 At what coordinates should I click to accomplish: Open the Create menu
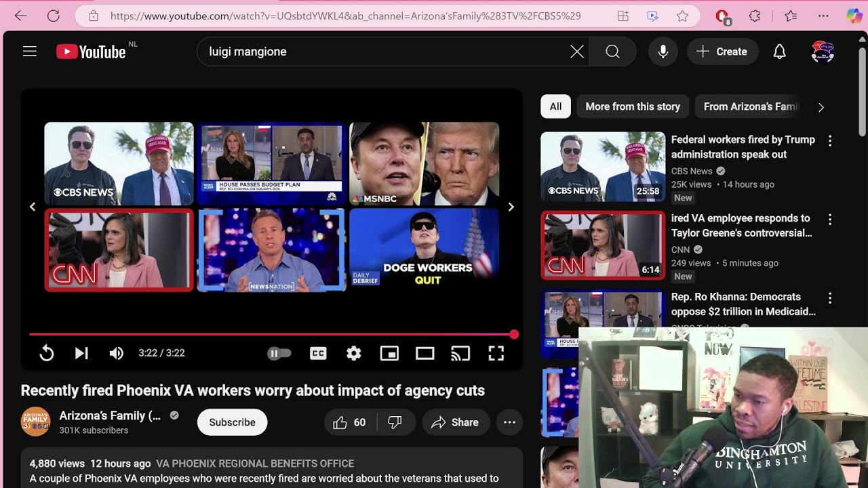722,52
